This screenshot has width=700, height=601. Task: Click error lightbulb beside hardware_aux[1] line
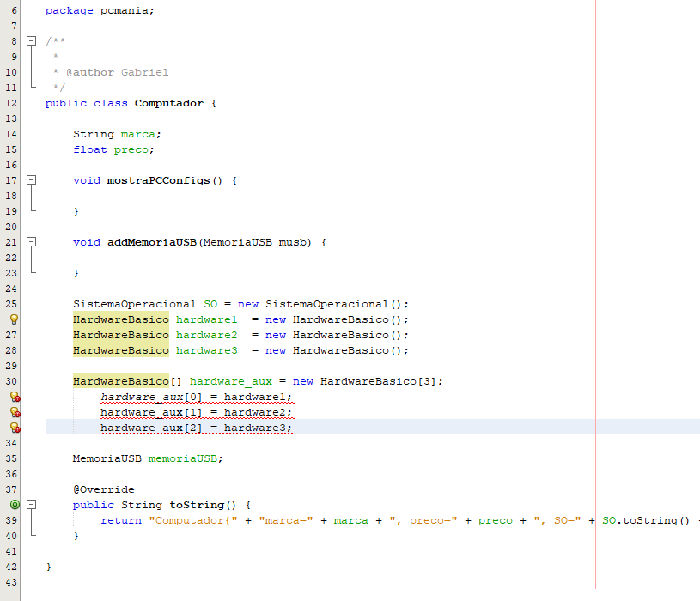coord(15,412)
